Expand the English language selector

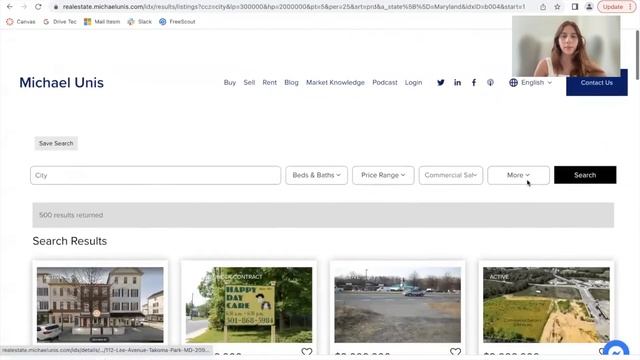pos(530,82)
